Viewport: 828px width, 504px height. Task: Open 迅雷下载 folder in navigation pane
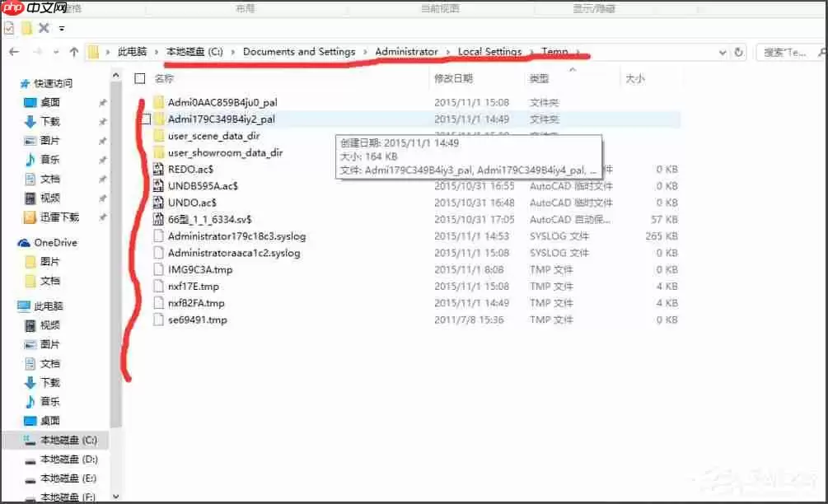59,217
